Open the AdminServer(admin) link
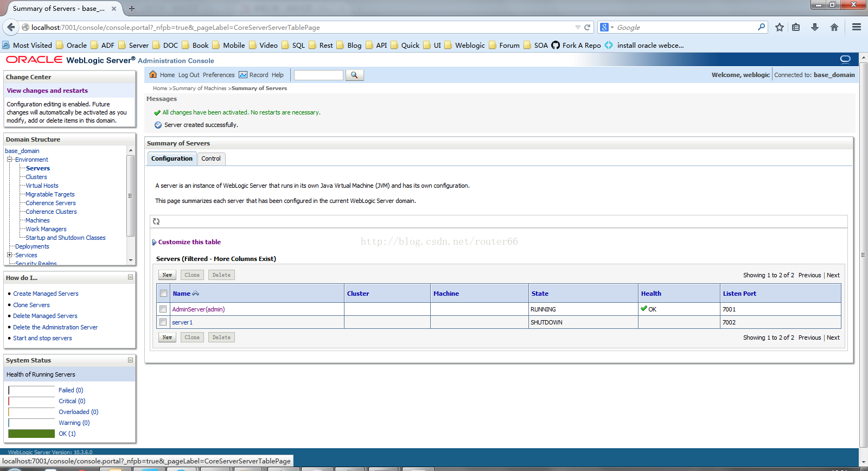The image size is (868, 471). pos(199,309)
